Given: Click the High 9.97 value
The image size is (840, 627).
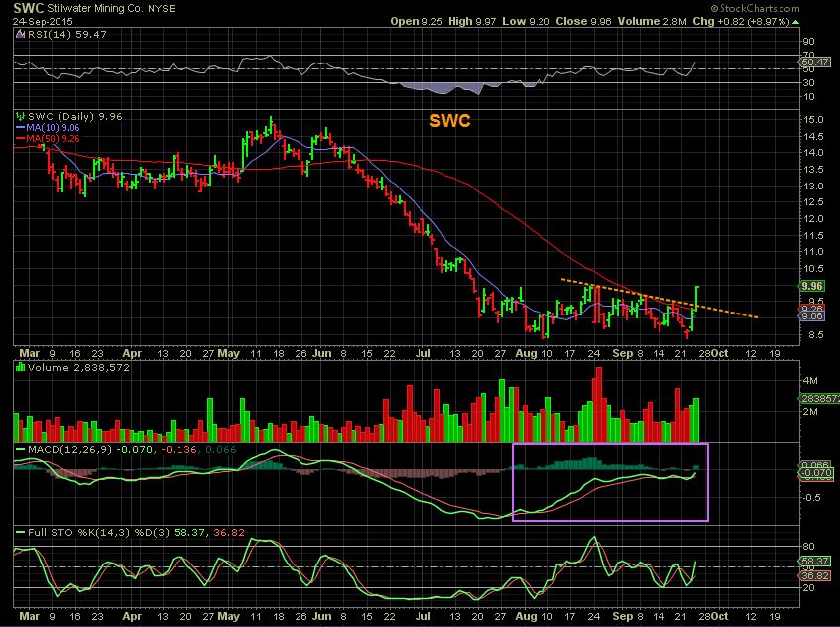Looking at the screenshot, I should 472,22.
